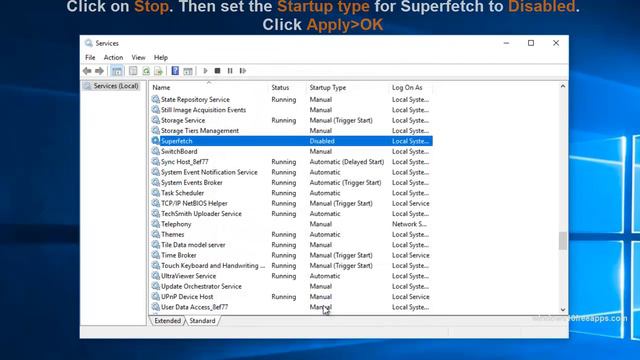Click the gear icon beside Storage Service
The image size is (640, 360).
click(x=156, y=120)
